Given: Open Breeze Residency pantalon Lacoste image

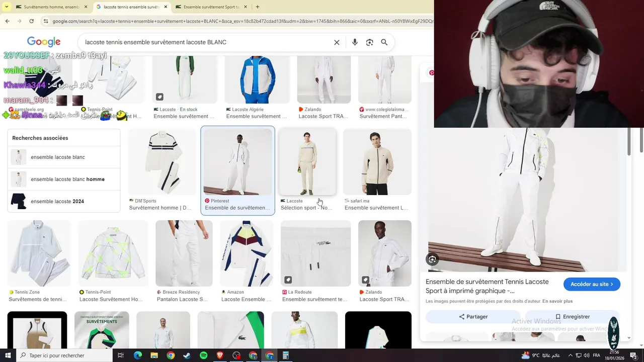Looking at the screenshot, I should click(x=184, y=253).
